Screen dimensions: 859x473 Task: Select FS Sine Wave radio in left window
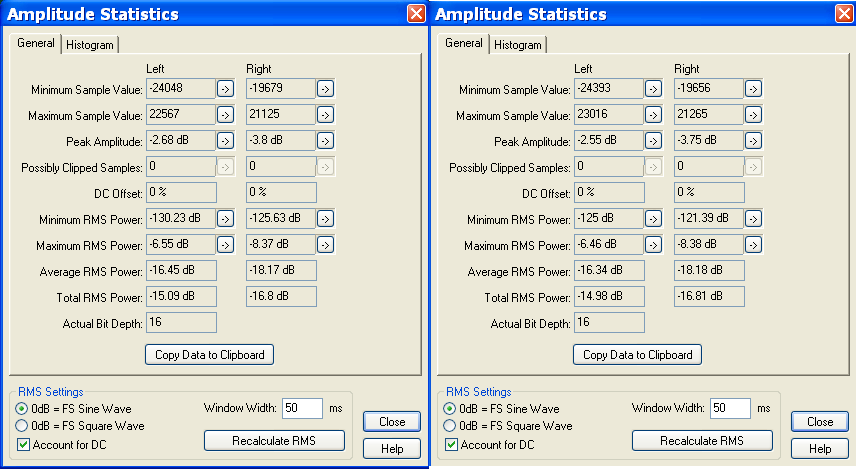[x=21, y=409]
